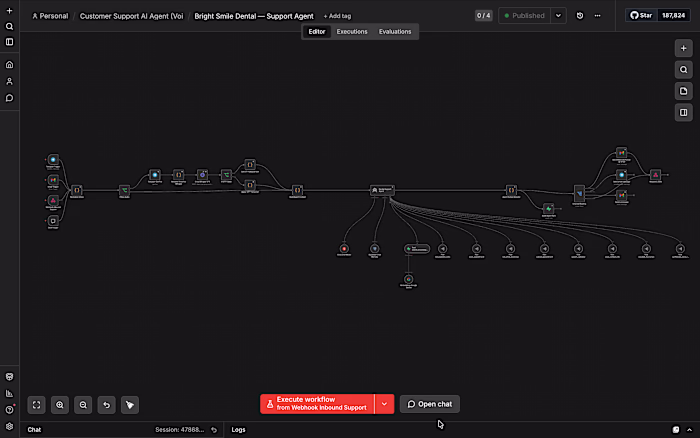
Task: Click the plus icon in the left sidebar
Action: pos(9,11)
